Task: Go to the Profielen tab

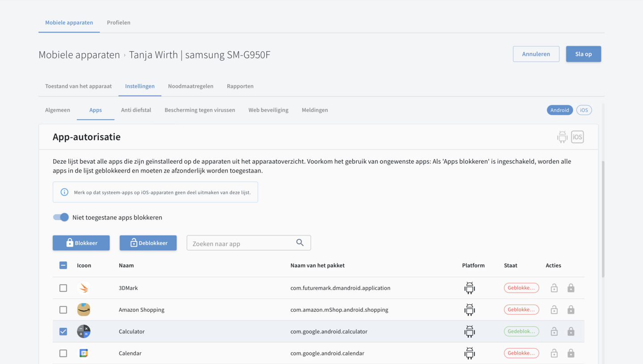Action: pyautogui.click(x=118, y=23)
